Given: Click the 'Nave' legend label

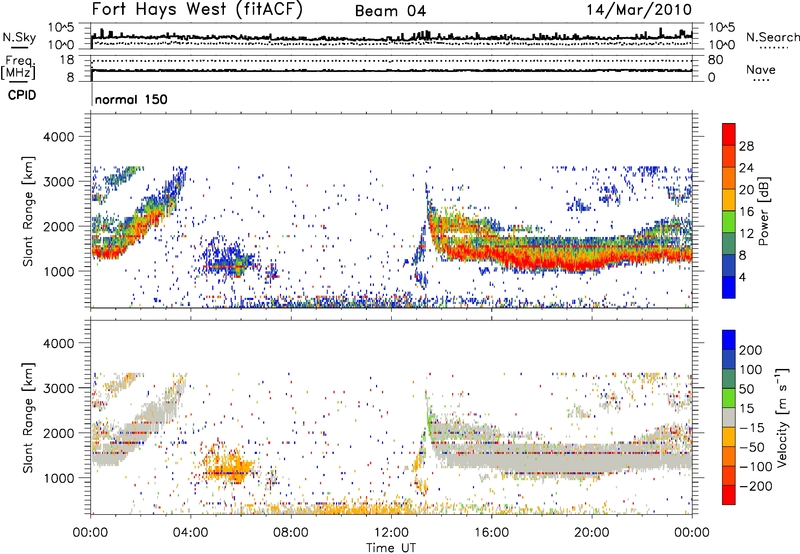Looking at the screenshot, I should [761, 69].
